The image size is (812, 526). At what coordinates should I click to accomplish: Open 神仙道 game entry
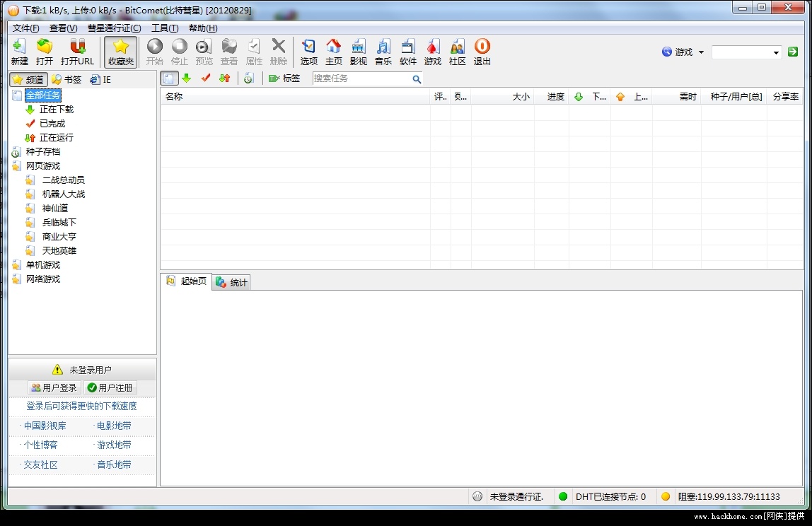[x=55, y=208]
